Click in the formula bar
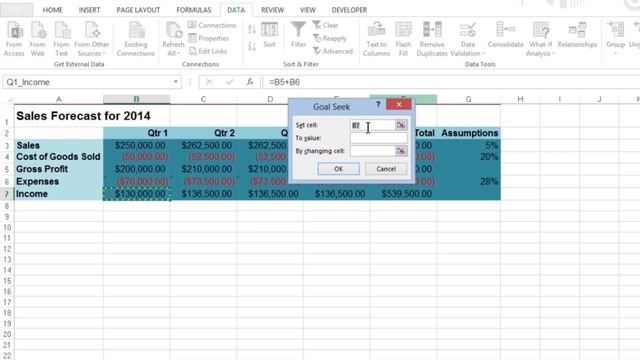 451,82
